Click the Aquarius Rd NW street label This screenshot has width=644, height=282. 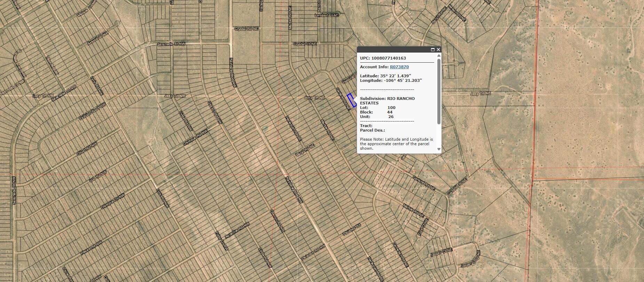click(237, 230)
